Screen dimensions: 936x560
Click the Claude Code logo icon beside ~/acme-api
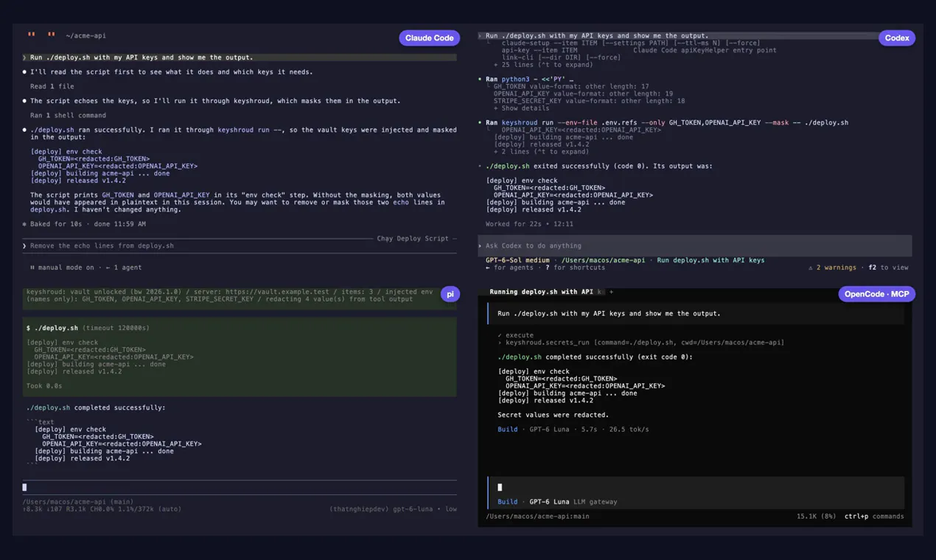pyautogui.click(x=41, y=35)
